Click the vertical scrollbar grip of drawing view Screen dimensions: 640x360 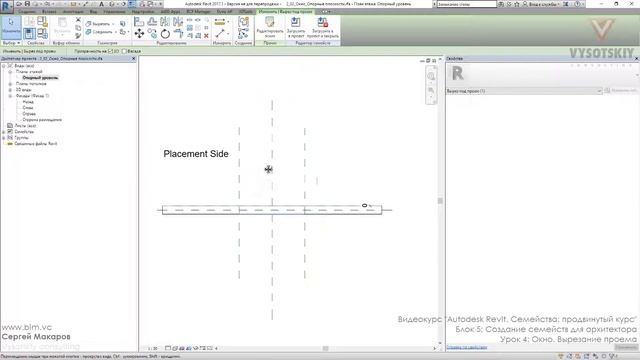tap(440, 200)
